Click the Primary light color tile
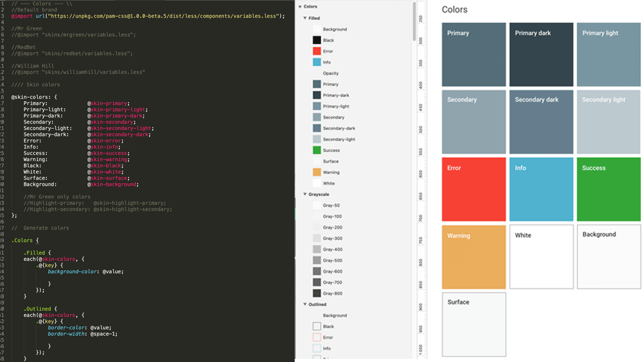Screen dimensions: 644x362 pos(609,55)
